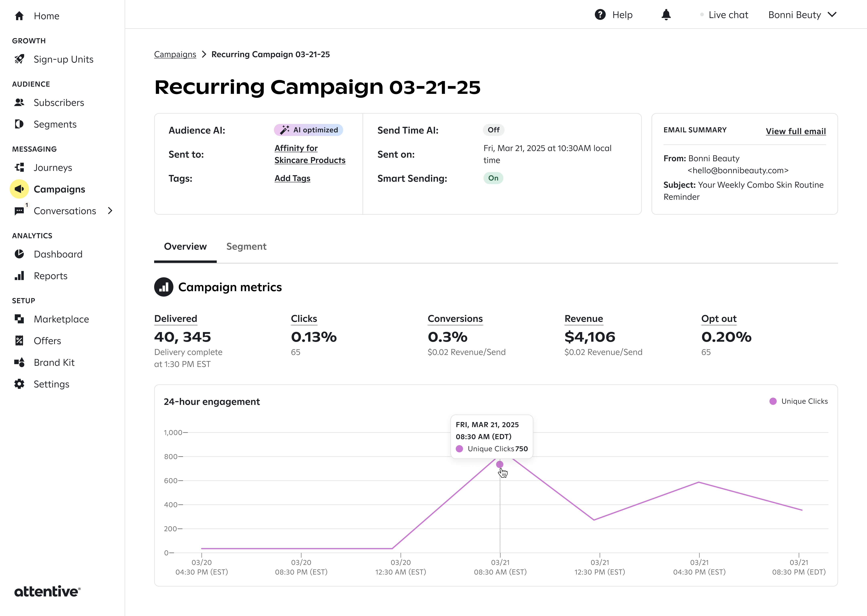Click the Campaigns megaphone icon
The height and width of the screenshot is (616, 867).
[x=19, y=189]
